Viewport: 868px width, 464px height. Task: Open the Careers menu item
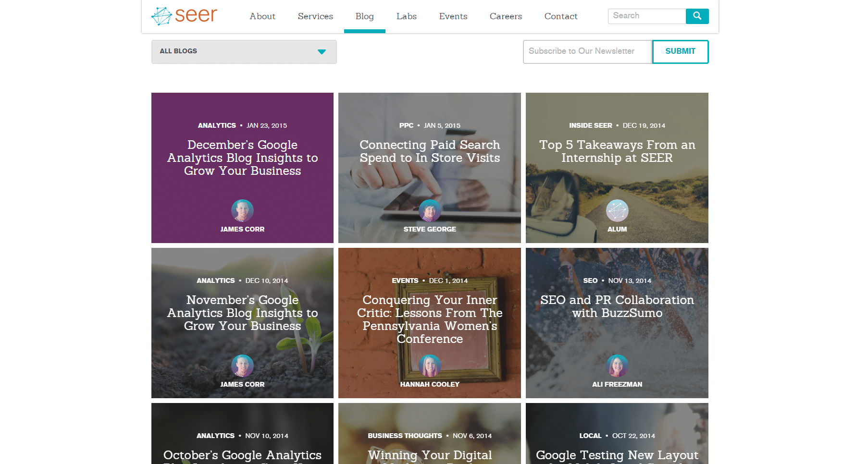coord(506,16)
